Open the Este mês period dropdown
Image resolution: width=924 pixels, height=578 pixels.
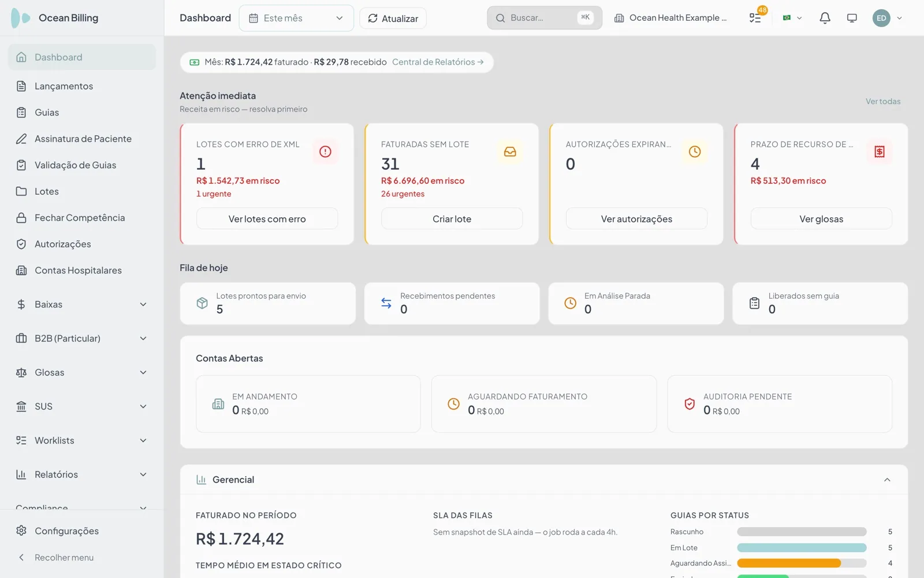pos(296,18)
